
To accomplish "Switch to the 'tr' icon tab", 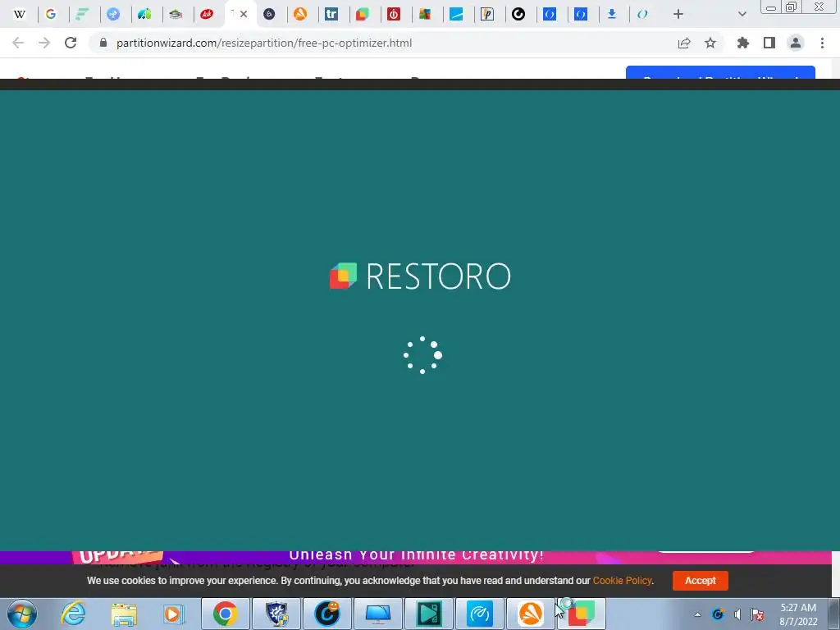I will [331, 15].
